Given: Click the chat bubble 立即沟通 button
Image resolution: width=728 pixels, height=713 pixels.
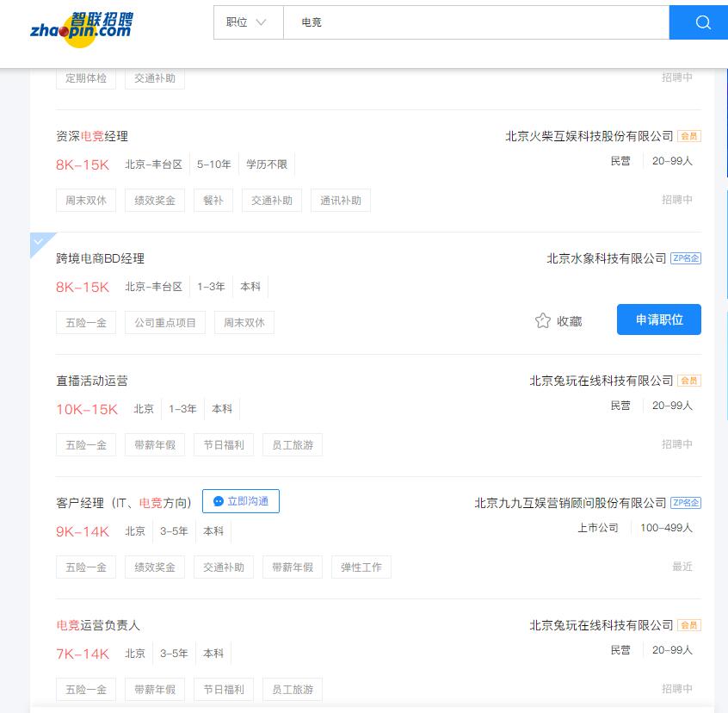Looking at the screenshot, I should (x=241, y=501).
